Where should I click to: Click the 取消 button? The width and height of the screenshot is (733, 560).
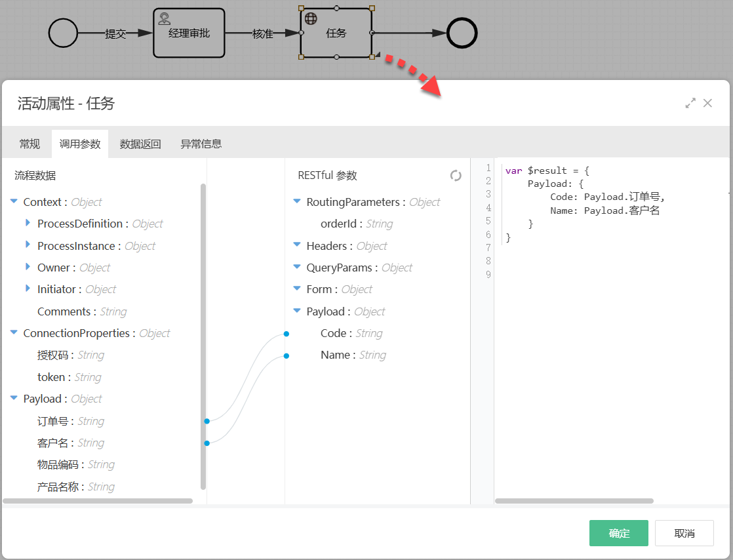[684, 533]
